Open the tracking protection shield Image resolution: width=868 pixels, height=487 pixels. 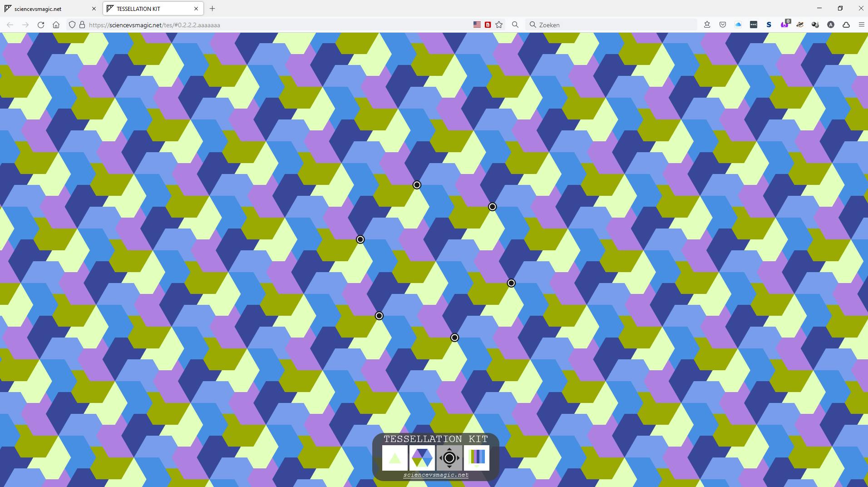coord(72,25)
